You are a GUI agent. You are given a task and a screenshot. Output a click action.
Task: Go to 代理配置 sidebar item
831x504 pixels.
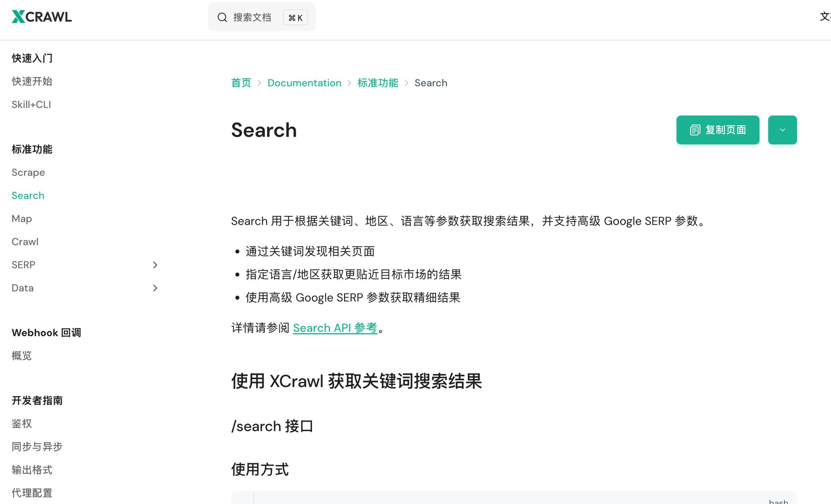pyautogui.click(x=32, y=493)
